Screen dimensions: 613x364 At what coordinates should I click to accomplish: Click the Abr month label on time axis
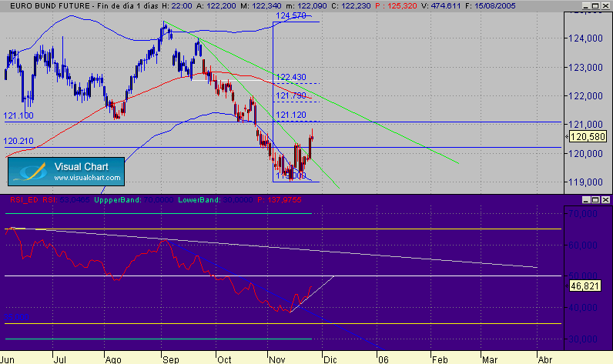pyautogui.click(x=545, y=359)
